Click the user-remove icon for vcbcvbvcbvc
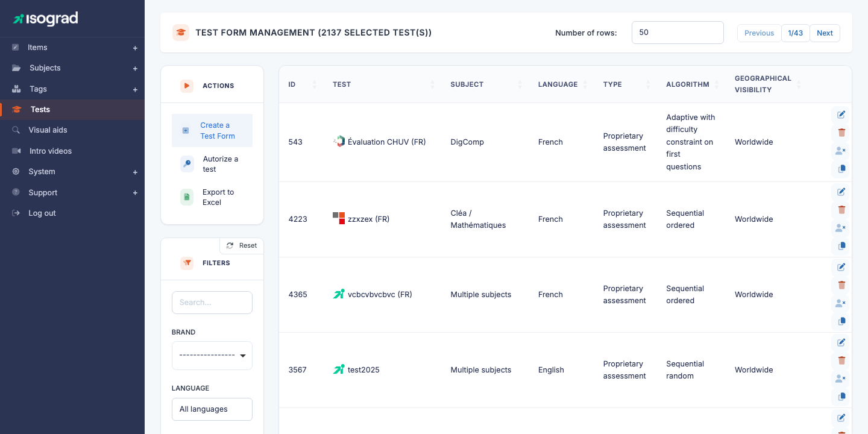868x434 pixels. 841,303
